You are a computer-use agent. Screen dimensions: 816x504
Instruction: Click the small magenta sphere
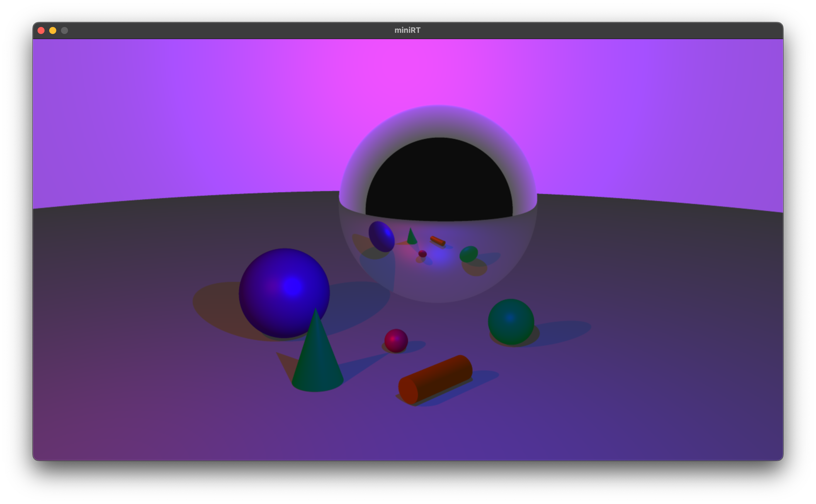[396, 340]
